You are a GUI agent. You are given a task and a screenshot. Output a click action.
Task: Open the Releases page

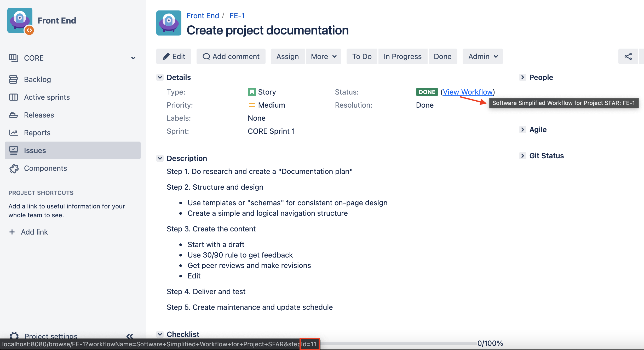(x=39, y=115)
